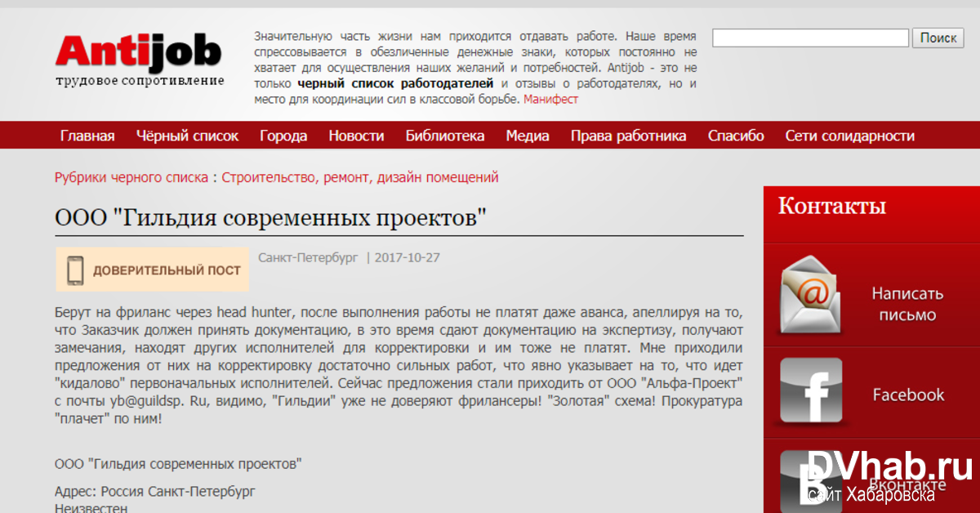Open the Медиа menu item
Screen dimensions: 980x513
tap(528, 136)
